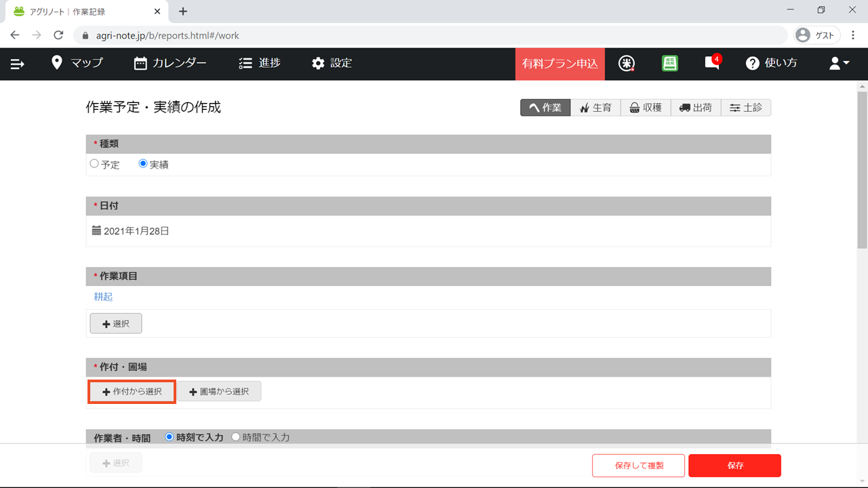This screenshot has height=488, width=868.
Task: Click the calendar icon beside the date
Action: pos(96,230)
